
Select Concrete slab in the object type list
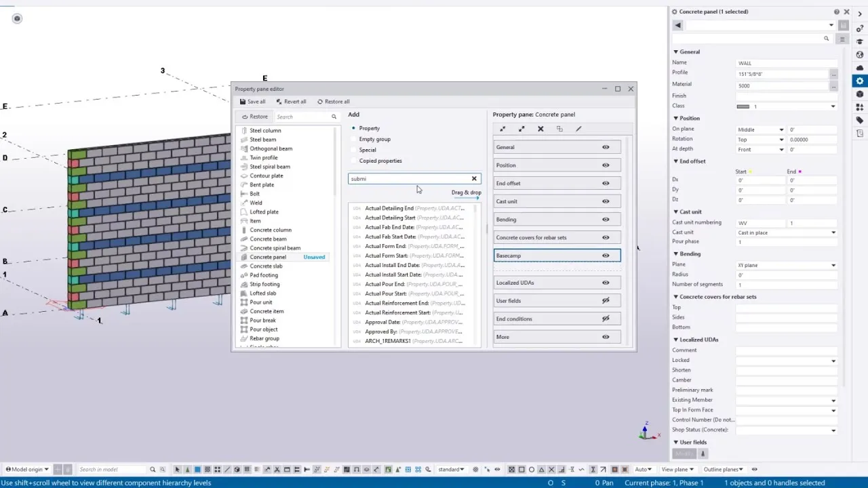click(266, 266)
